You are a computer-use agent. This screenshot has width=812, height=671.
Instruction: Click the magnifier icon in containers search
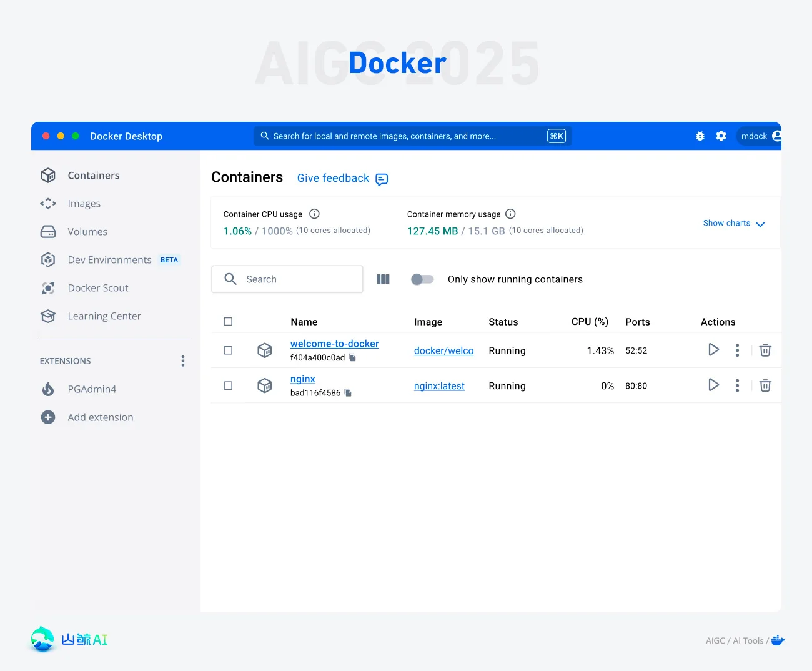tap(230, 279)
